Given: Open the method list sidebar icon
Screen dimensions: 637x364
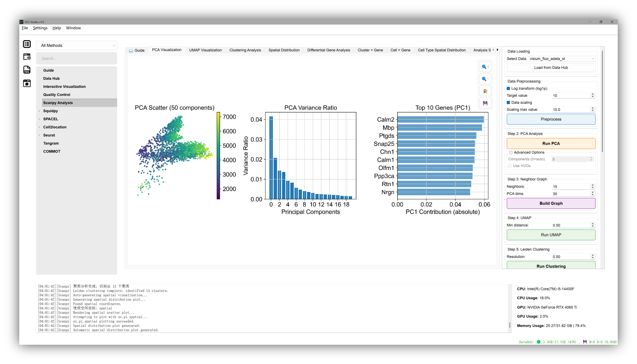Looking at the screenshot, I should [x=27, y=44].
